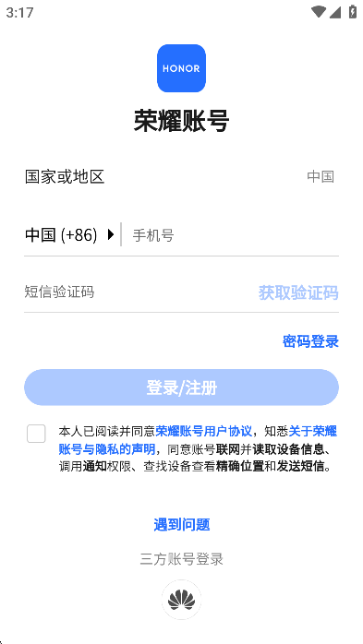Expand the 中国 (+86) country code arrow
This screenshot has height=644, width=363.
pos(110,235)
